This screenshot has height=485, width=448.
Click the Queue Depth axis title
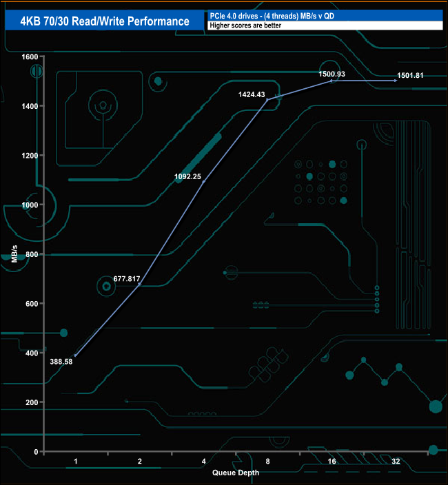pos(236,473)
